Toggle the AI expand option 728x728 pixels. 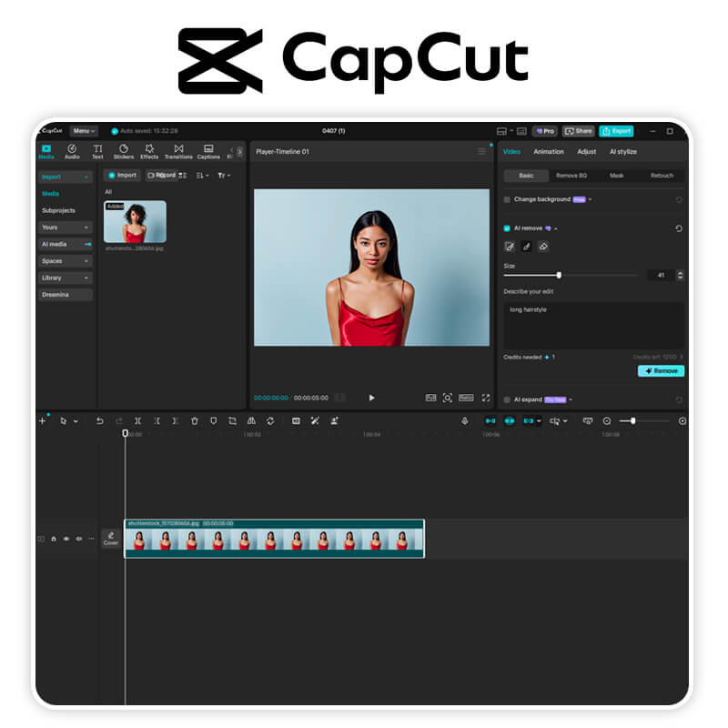click(508, 399)
